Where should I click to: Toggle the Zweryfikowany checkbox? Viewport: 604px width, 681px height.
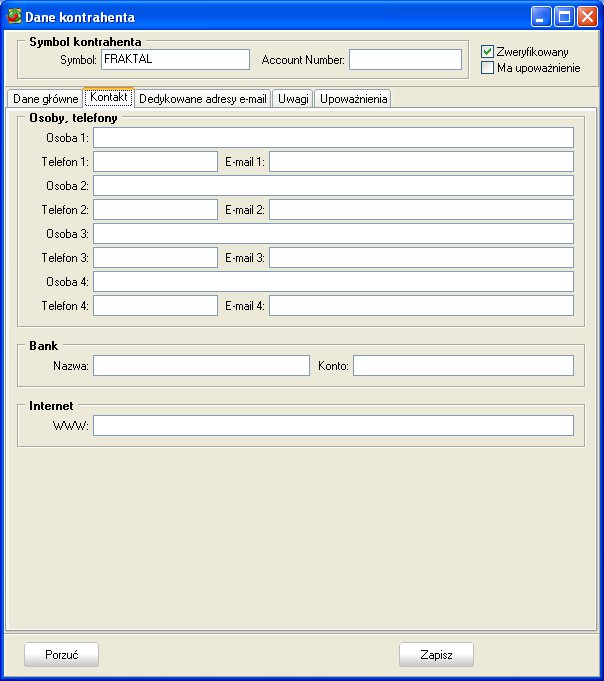tap(487, 52)
